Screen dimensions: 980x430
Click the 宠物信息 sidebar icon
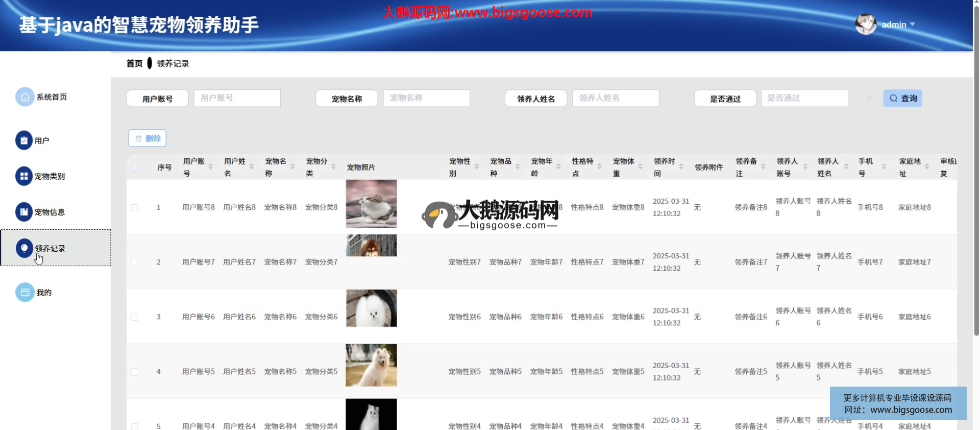pyautogui.click(x=24, y=212)
